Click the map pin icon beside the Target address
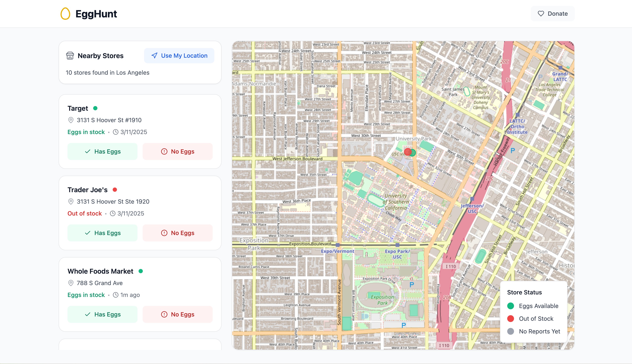This screenshot has width=632, height=364. 71,120
